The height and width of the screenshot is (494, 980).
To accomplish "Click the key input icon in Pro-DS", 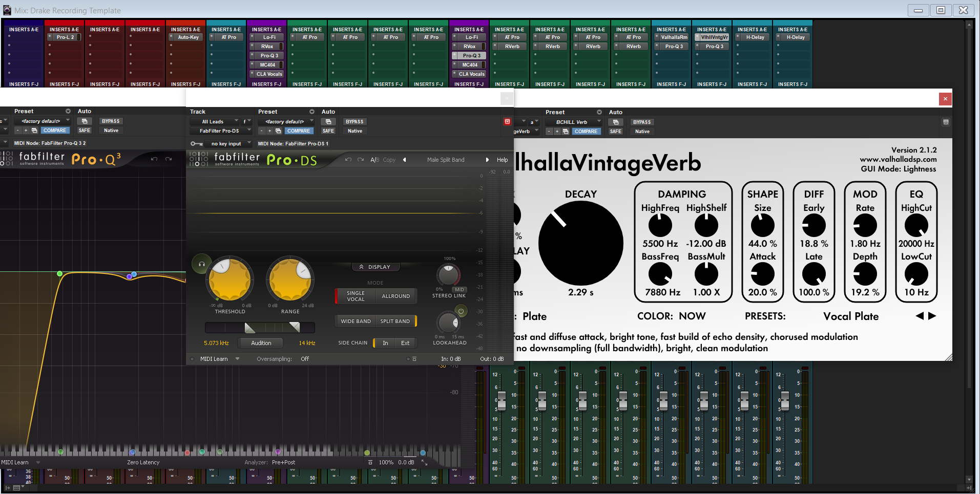I will coord(196,144).
